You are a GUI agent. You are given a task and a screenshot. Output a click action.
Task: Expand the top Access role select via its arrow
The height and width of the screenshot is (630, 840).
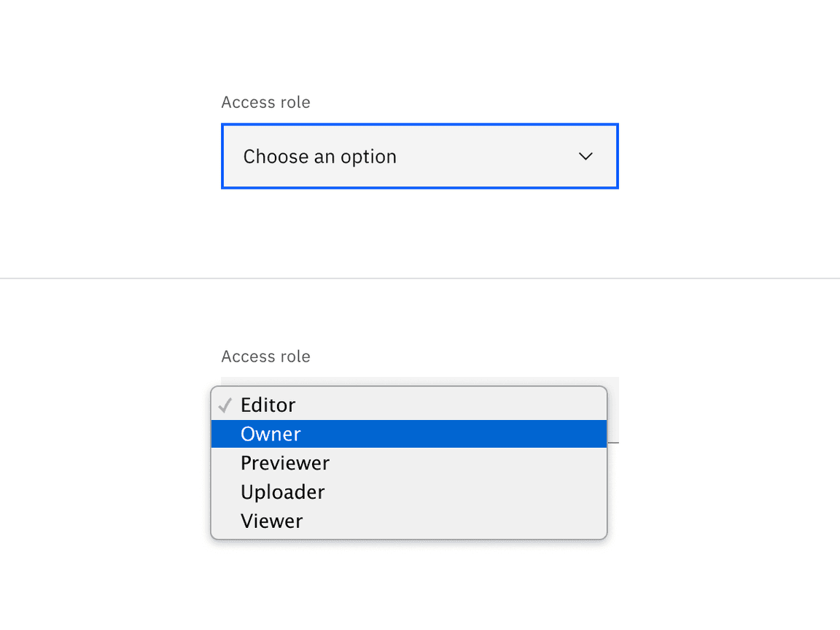pos(586,157)
